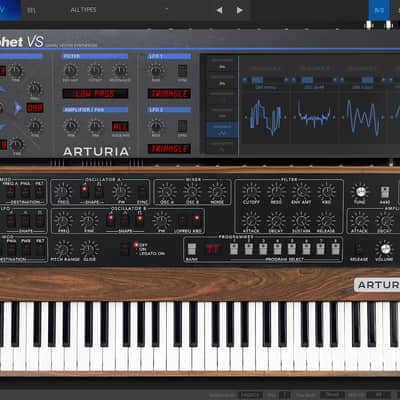Screen dimensions: 400x400
Task: Adjust the LFO 2 rate knob
Action: click(156, 126)
